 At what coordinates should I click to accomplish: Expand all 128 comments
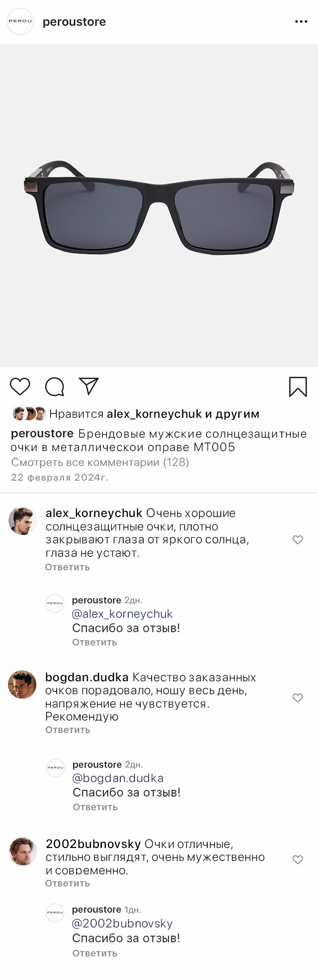coord(100,462)
